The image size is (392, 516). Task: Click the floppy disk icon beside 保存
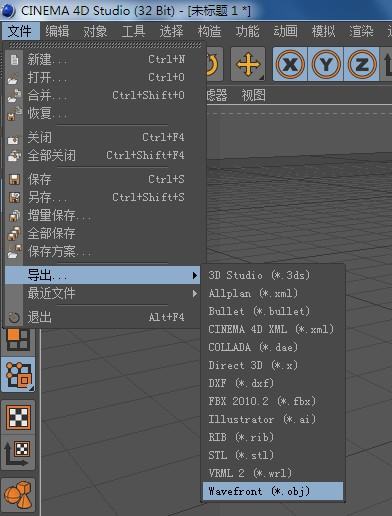[14, 180]
